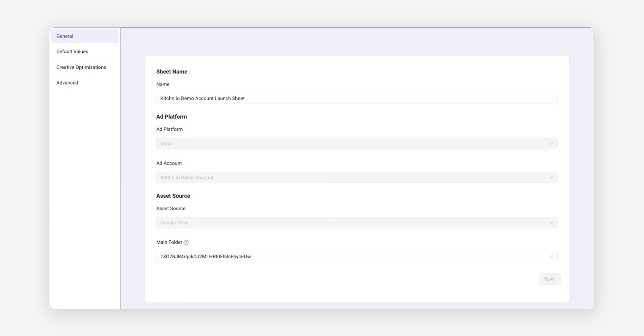Focus the sheet Name text field
The width and height of the screenshot is (644, 336).
pos(356,98)
